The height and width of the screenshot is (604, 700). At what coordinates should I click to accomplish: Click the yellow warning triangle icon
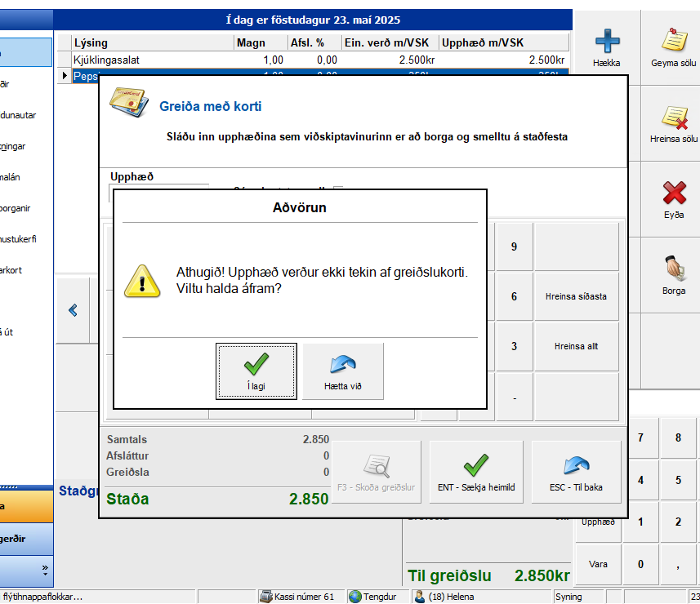[140, 280]
